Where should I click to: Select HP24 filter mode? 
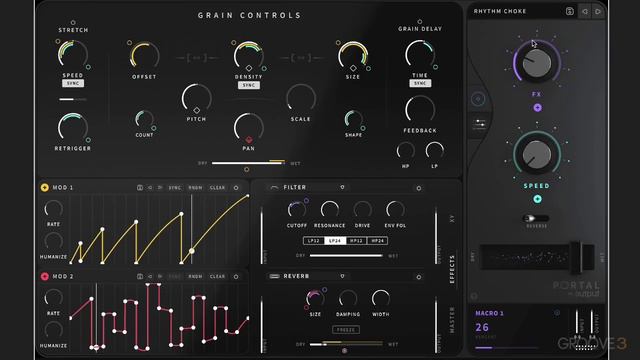point(377,241)
